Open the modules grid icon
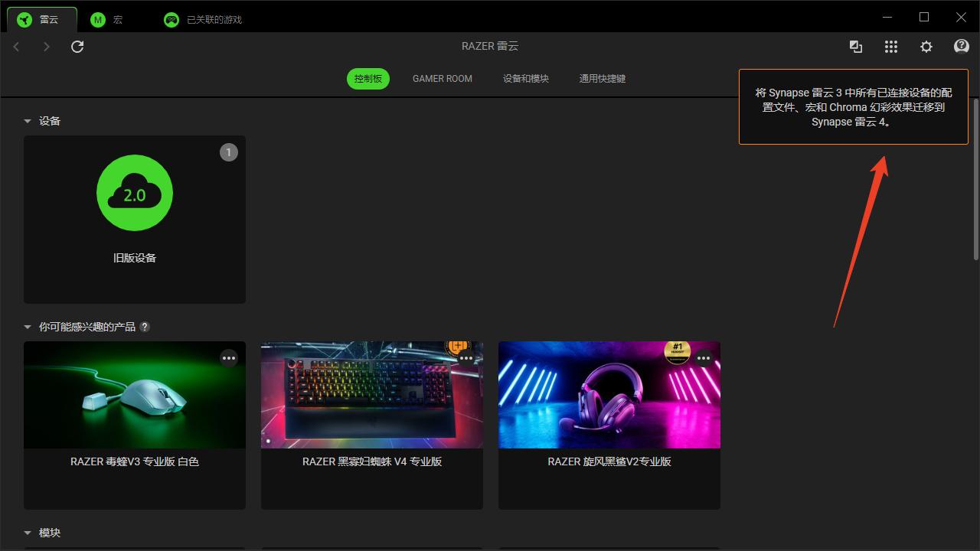This screenshot has height=551, width=980. [x=891, y=47]
